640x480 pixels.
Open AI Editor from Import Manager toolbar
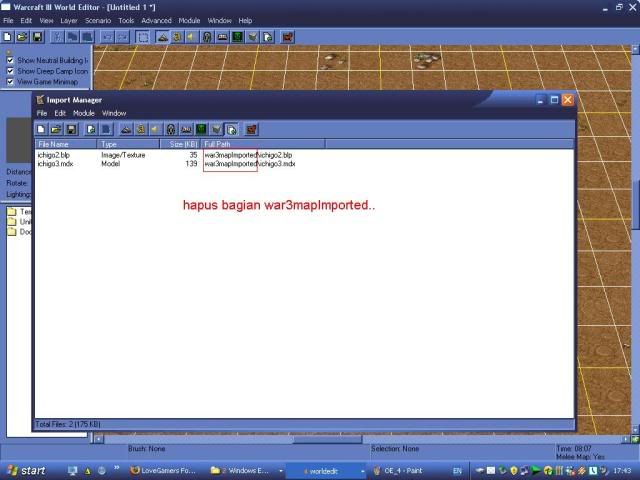201,129
